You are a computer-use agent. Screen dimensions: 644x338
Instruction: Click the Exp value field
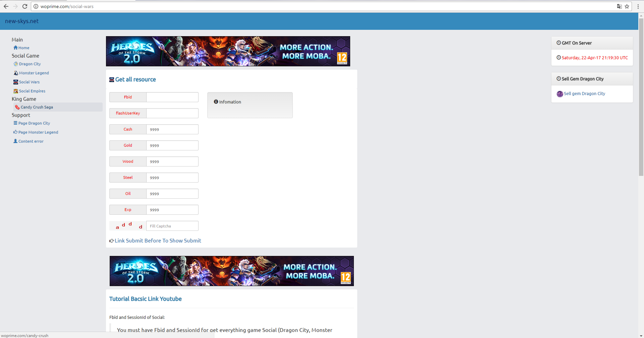172,210
